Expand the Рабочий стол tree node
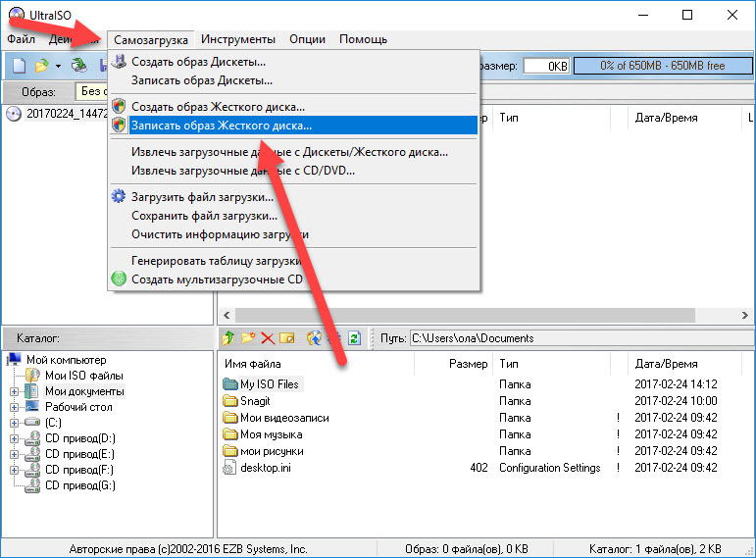Image resolution: width=756 pixels, height=558 pixels. coord(14,407)
